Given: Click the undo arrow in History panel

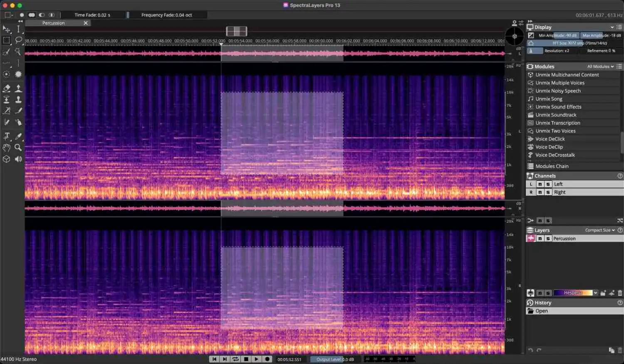Looking at the screenshot, I should (530, 350).
